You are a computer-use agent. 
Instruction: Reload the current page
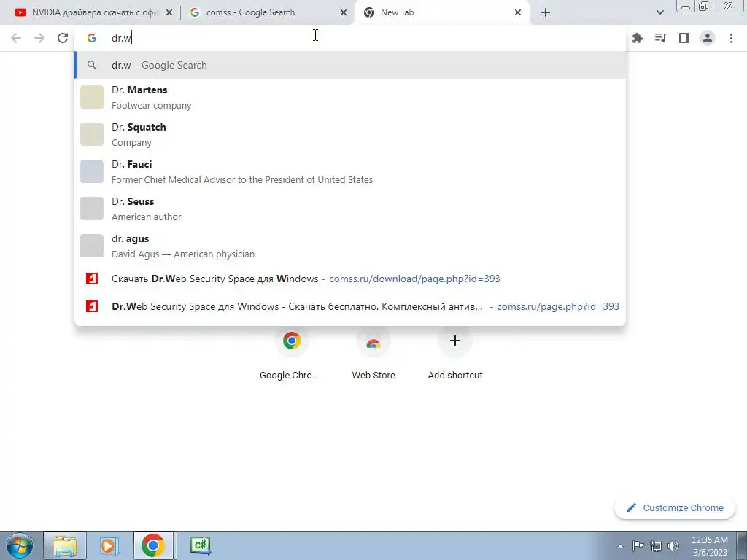(63, 38)
